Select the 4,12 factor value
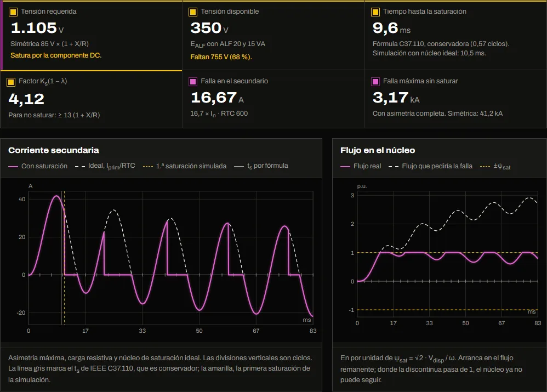The height and width of the screenshot is (392, 547). click(26, 99)
